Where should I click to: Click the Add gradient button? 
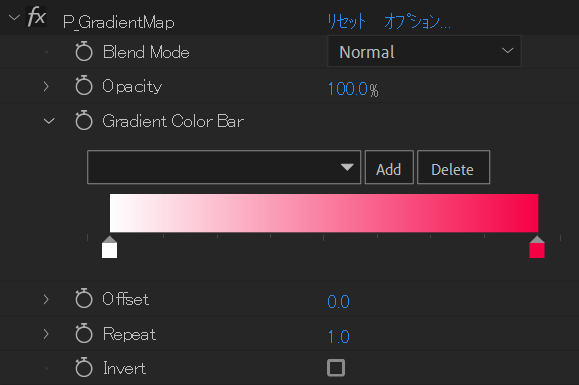389,167
